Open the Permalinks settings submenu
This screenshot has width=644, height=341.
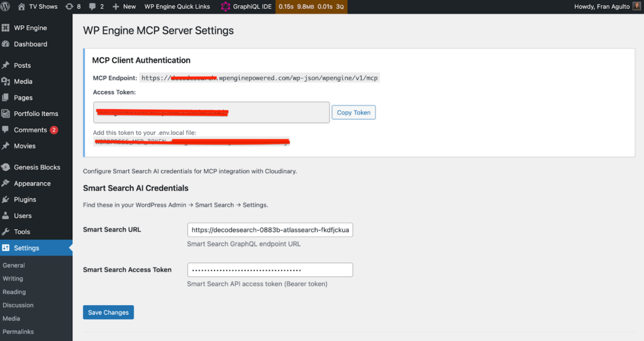click(18, 332)
